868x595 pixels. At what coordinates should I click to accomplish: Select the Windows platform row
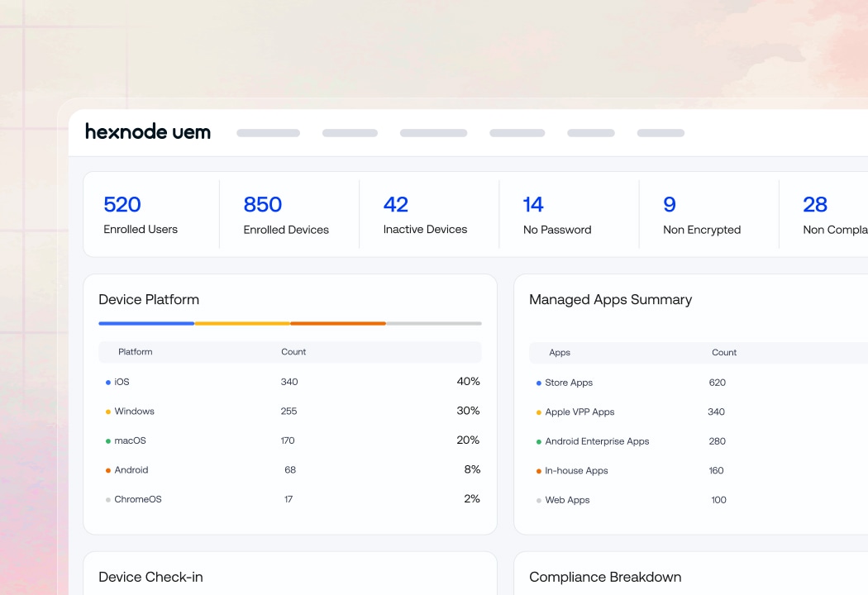[290, 412]
